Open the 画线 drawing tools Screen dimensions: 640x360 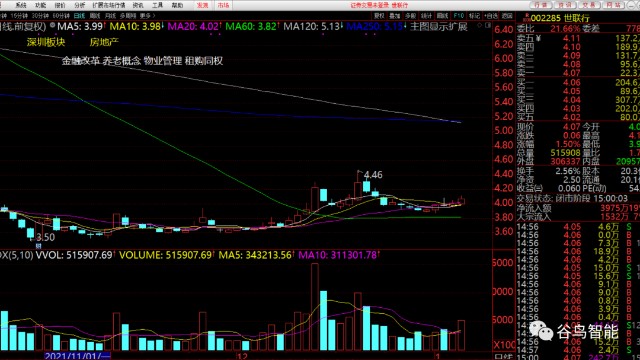[x=442, y=16]
